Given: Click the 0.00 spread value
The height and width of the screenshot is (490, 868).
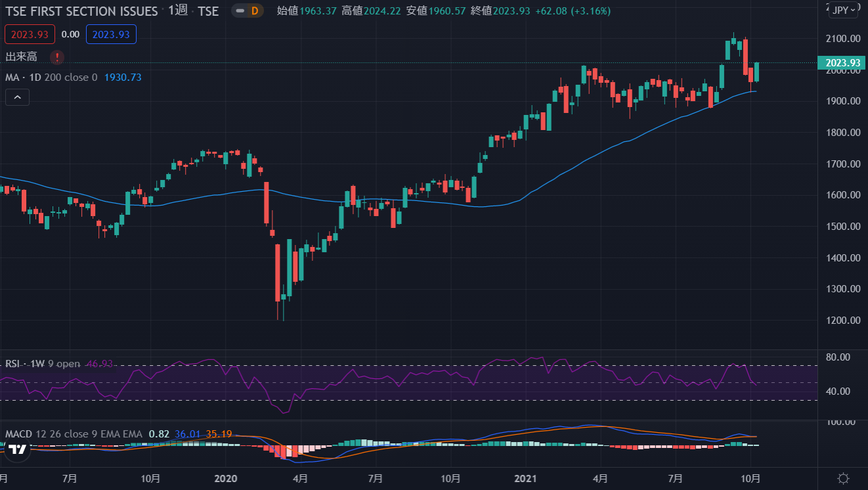Looking at the screenshot, I should [70, 34].
